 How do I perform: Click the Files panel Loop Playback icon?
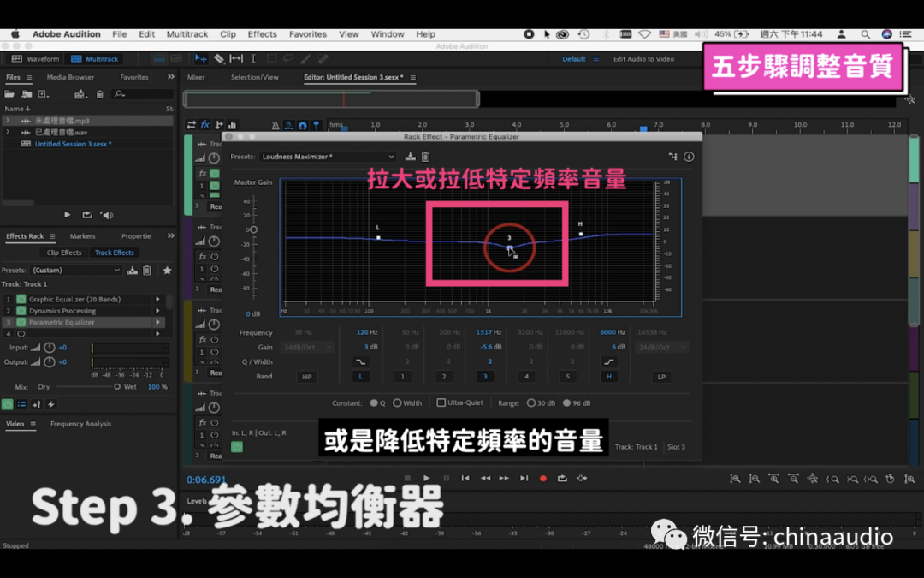pos(86,215)
